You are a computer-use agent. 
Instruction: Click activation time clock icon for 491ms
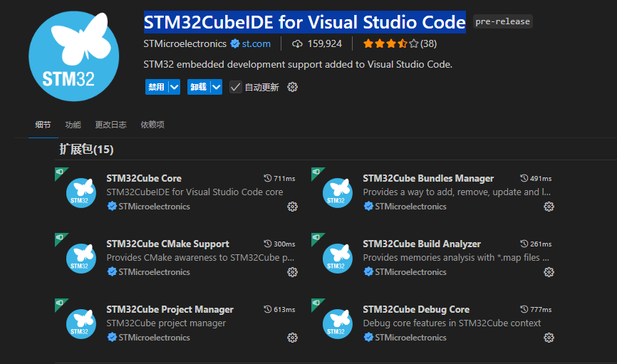[524, 178]
